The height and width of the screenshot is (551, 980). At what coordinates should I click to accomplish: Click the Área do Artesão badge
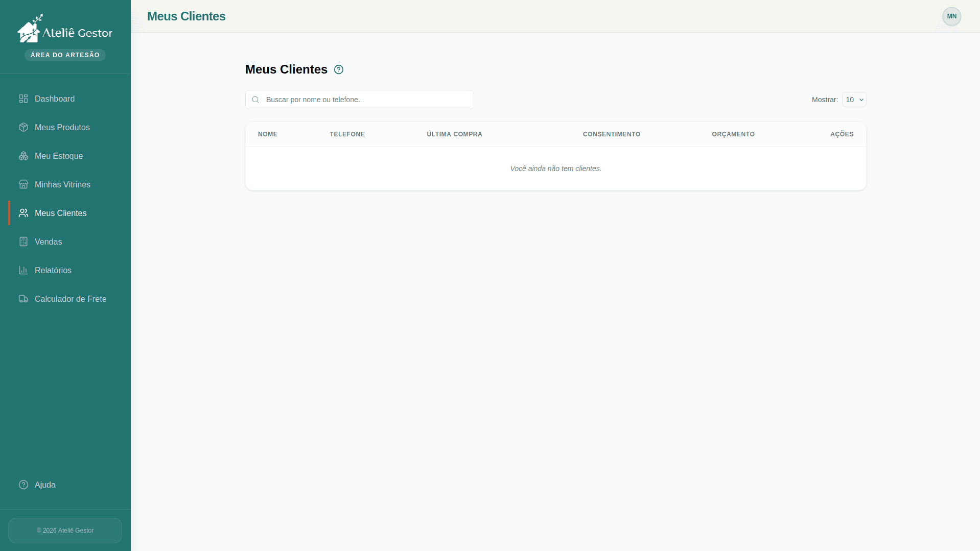(65, 55)
